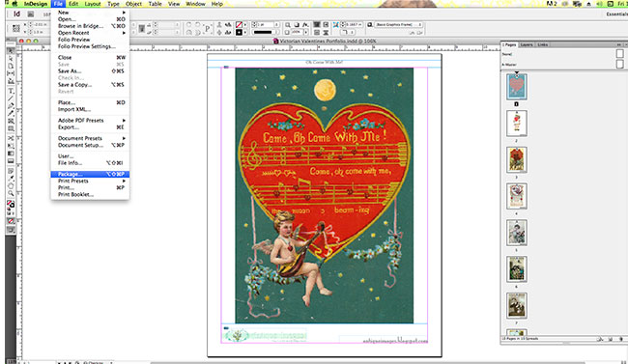This screenshot has width=628, height=364.
Task: Switch to the Layers panel tab
Action: click(527, 44)
